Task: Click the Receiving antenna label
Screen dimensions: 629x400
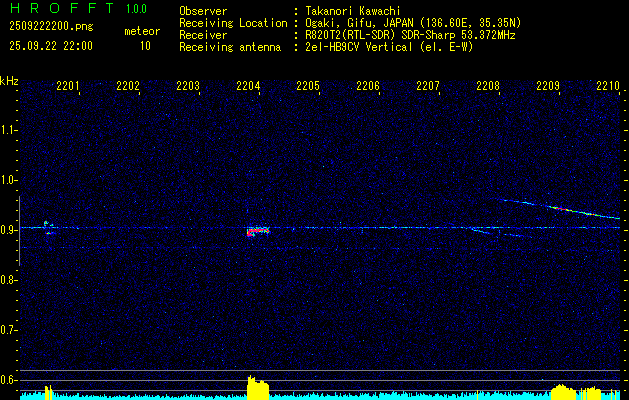Action: click(x=230, y=47)
